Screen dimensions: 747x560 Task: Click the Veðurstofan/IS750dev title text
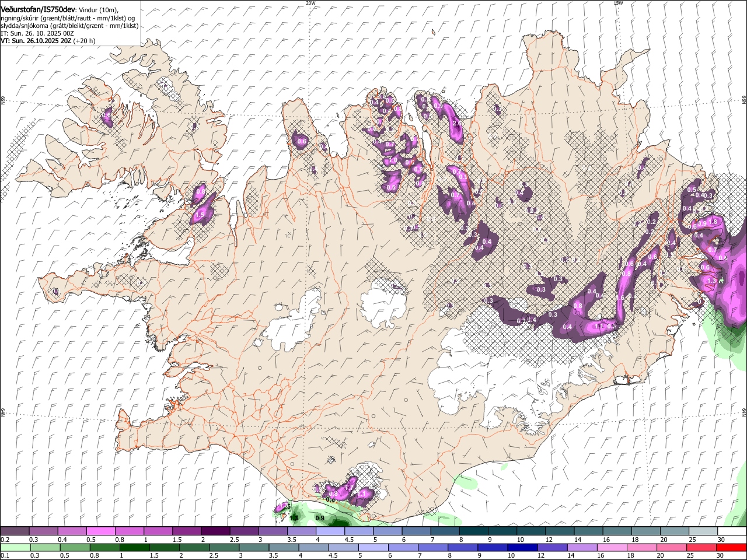tap(38, 9)
